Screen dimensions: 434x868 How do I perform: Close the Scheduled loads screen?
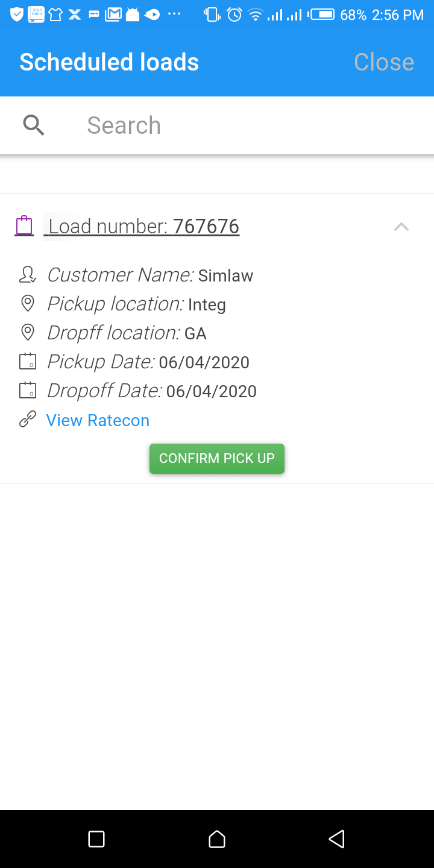383,62
